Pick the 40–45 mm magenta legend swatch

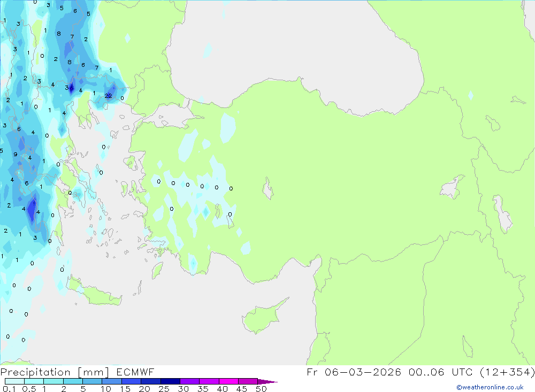[228, 381]
